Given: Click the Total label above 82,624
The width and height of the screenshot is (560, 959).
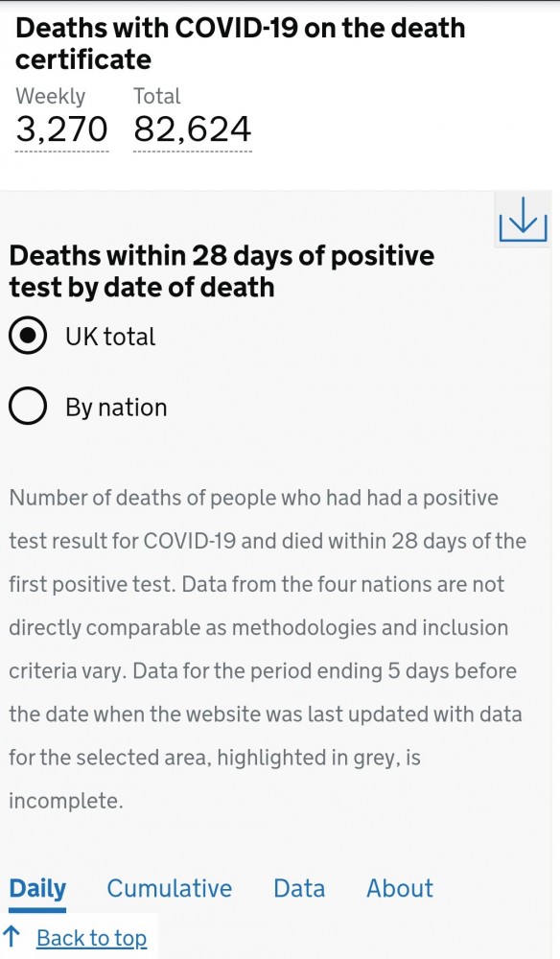Looking at the screenshot, I should pos(157,97).
